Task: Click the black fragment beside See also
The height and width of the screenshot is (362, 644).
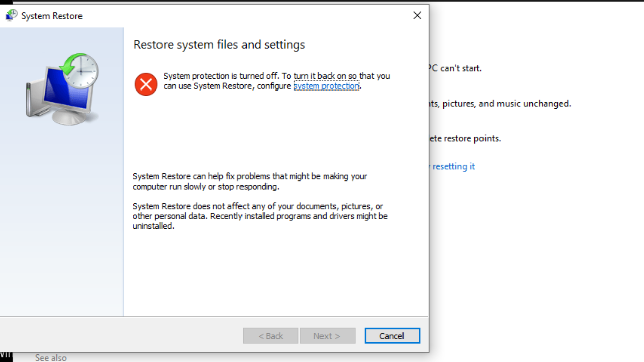Action: click(x=6, y=354)
